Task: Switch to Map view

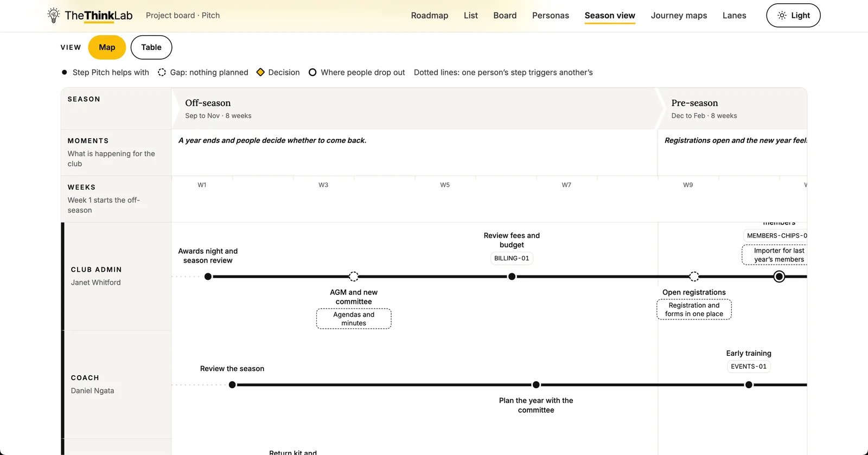Action: [107, 47]
